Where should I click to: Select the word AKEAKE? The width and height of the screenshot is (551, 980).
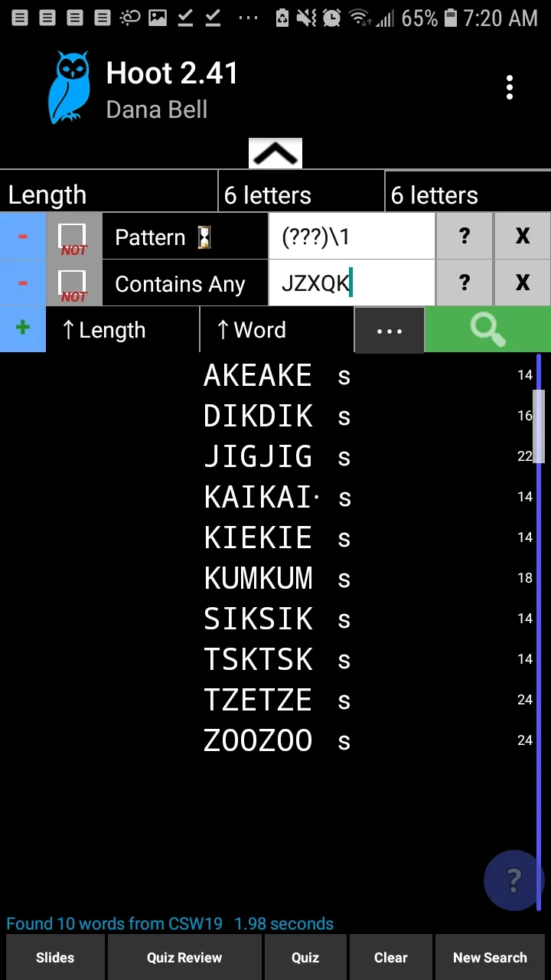[x=258, y=375]
